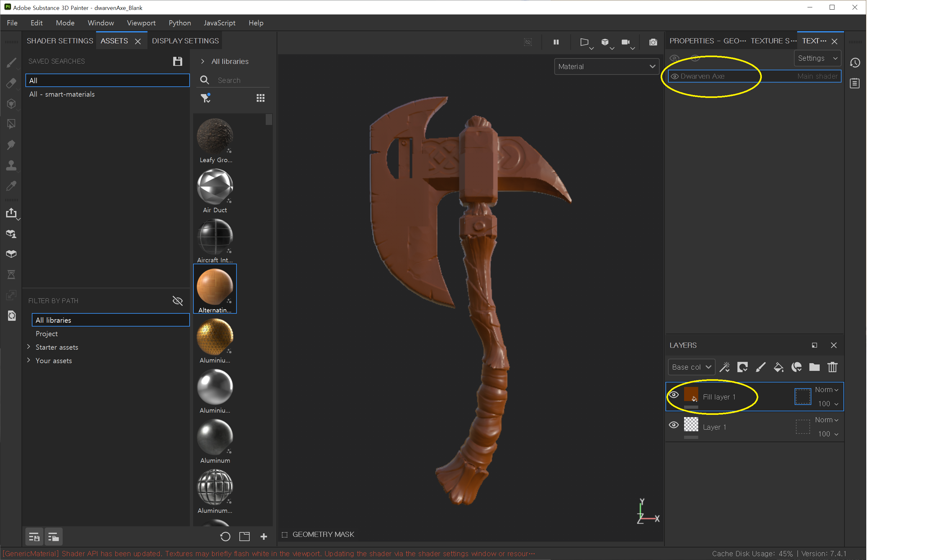Viewport: 936px width, 560px height.
Task: Import a new resource with plus icon
Action: pos(263,536)
